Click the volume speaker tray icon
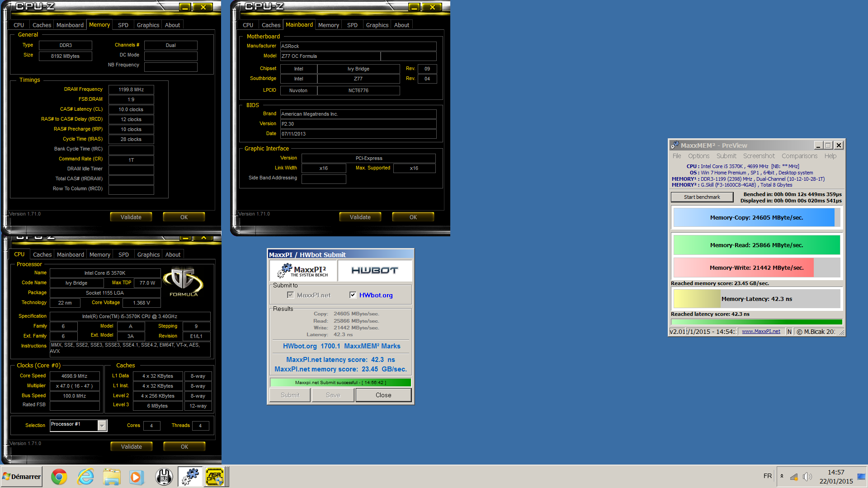Image resolution: width=868 pixels, height=488 pixels. 807,477
